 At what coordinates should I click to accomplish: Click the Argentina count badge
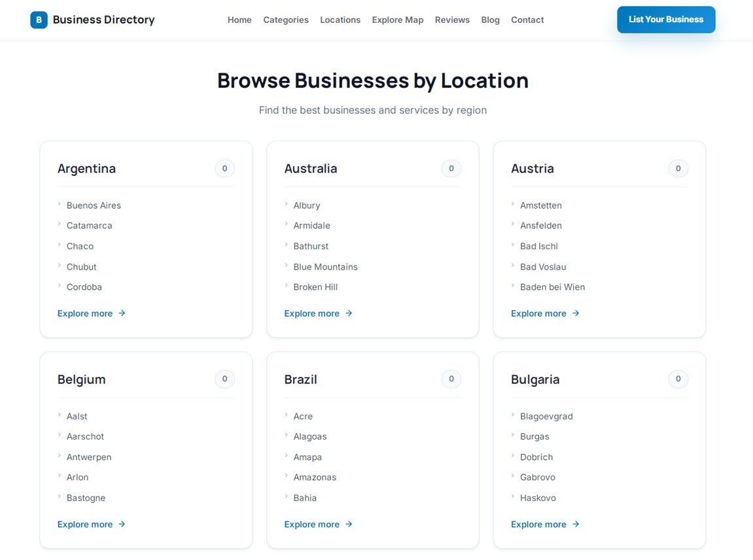pos(225,169)
